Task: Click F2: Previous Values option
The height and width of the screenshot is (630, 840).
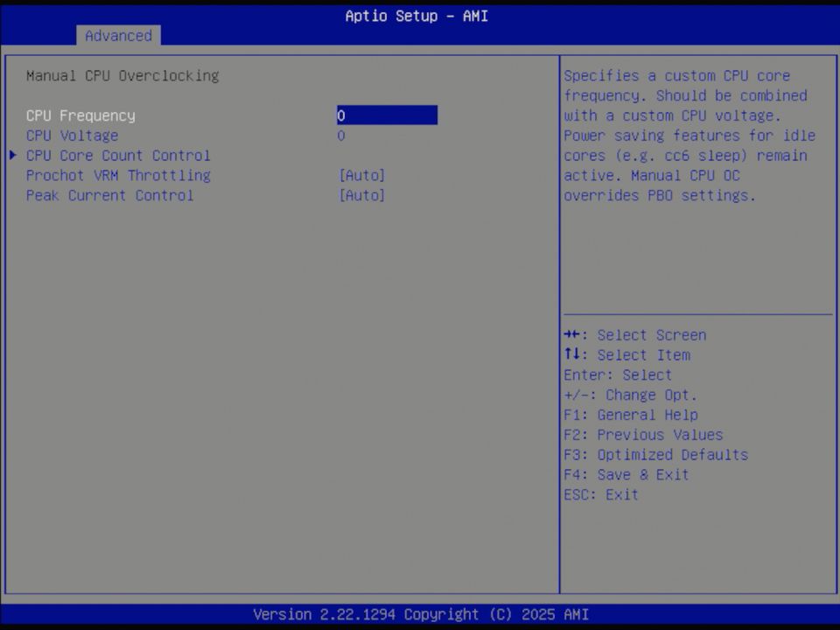Action: pyautogui.click(x=643, y=434)
